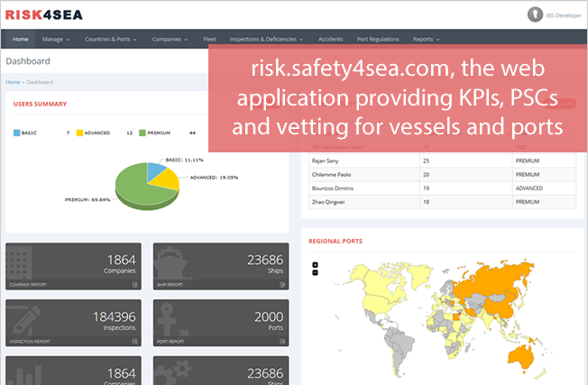This screenshot has height=385, width=588.
Task: Click the green PREMIUM legend swatch
Action: tap(142, 133)
